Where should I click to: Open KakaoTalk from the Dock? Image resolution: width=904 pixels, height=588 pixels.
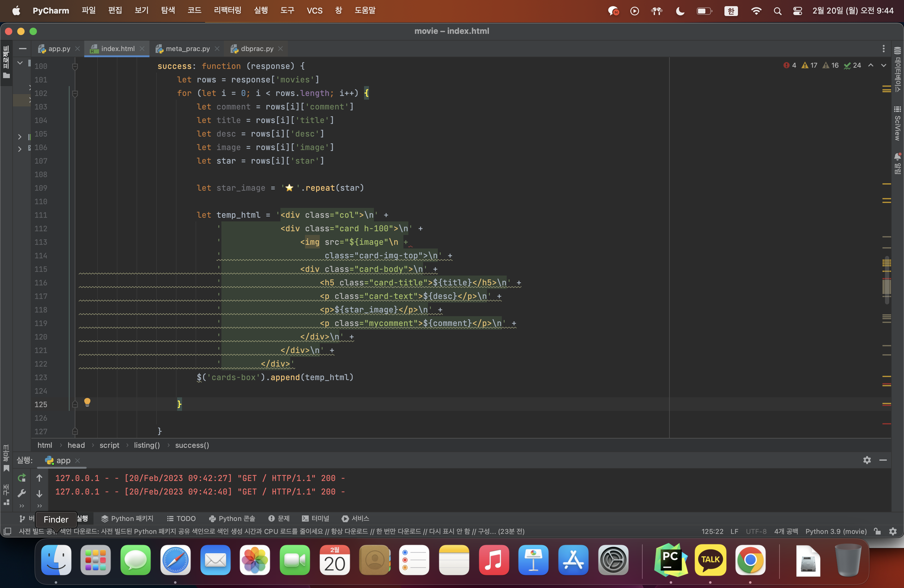[x=710, y=560]
